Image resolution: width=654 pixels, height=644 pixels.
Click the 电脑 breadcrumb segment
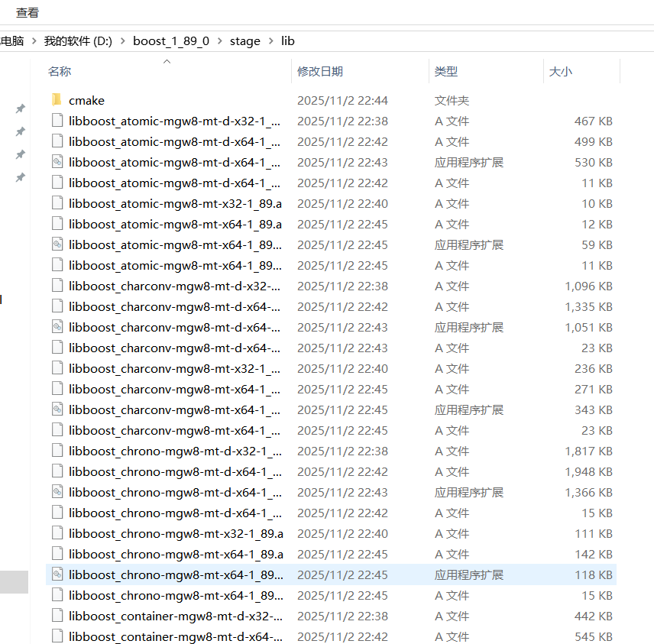click(12, 41)
